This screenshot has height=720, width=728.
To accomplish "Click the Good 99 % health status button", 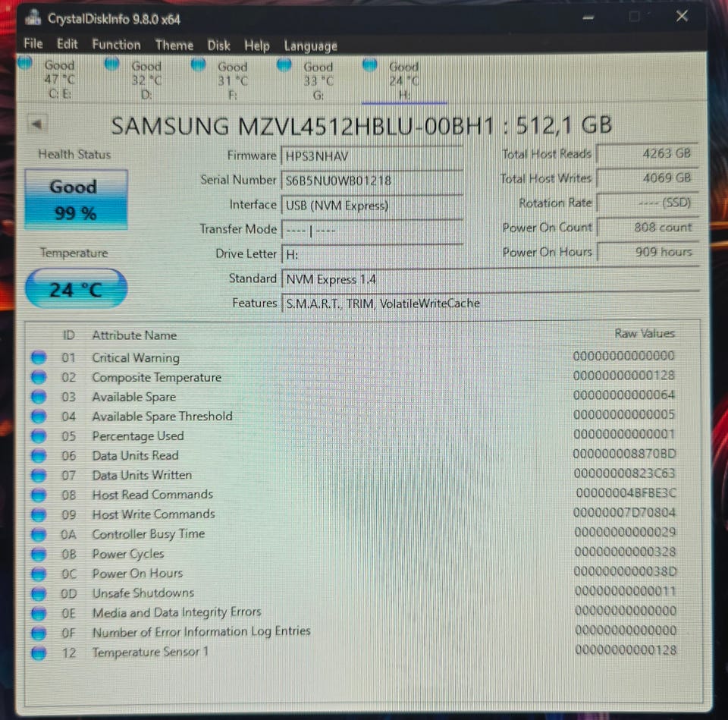I will [x=76, y=200].
